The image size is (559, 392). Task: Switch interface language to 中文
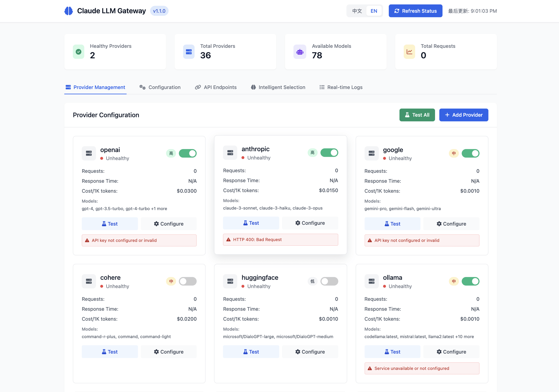(x=357, y=11)
